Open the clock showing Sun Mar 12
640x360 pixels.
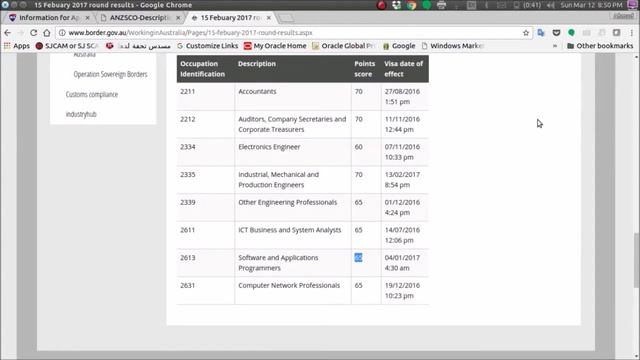point(591,5)
